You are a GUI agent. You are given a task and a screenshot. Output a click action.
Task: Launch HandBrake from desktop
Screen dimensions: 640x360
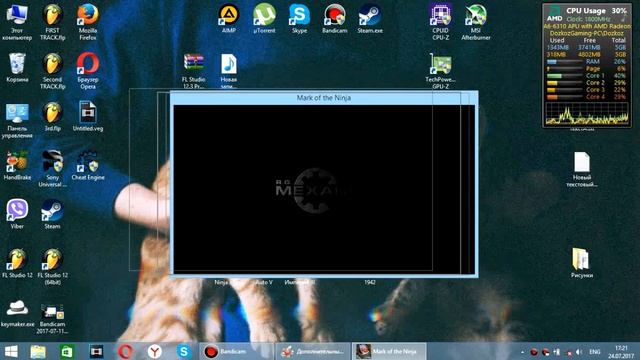[17, 166]
